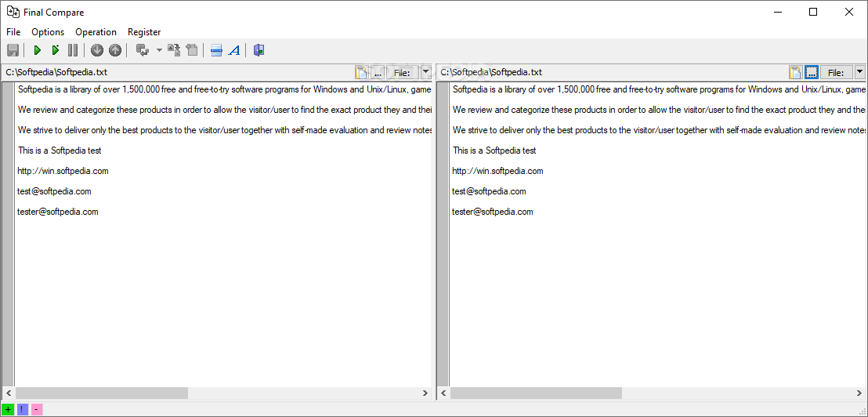Click the pink minus removed-lines color swatch
Screen dimensions: 868x417
point(37,410)
